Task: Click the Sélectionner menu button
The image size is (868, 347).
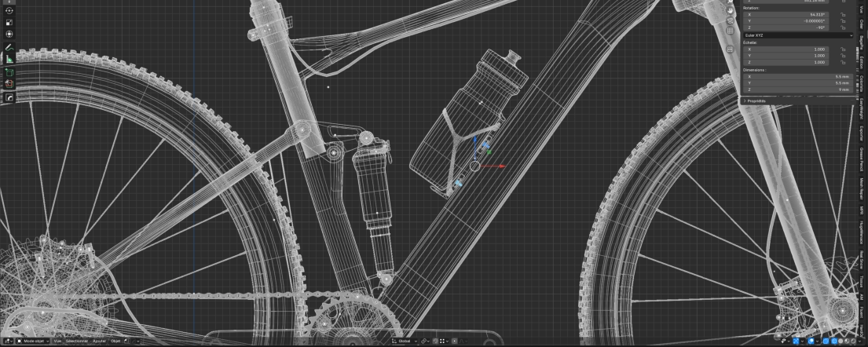Action: tap(77, 342)
